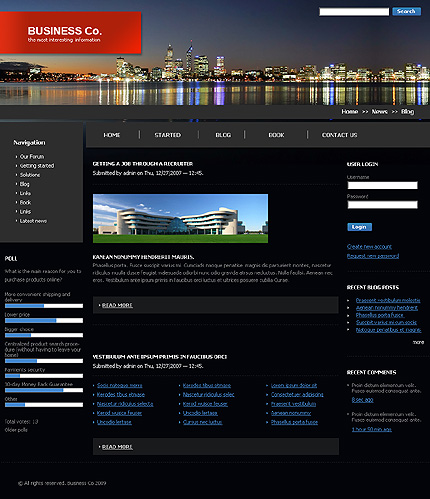Click the building photo thumbnail in article

180,219
